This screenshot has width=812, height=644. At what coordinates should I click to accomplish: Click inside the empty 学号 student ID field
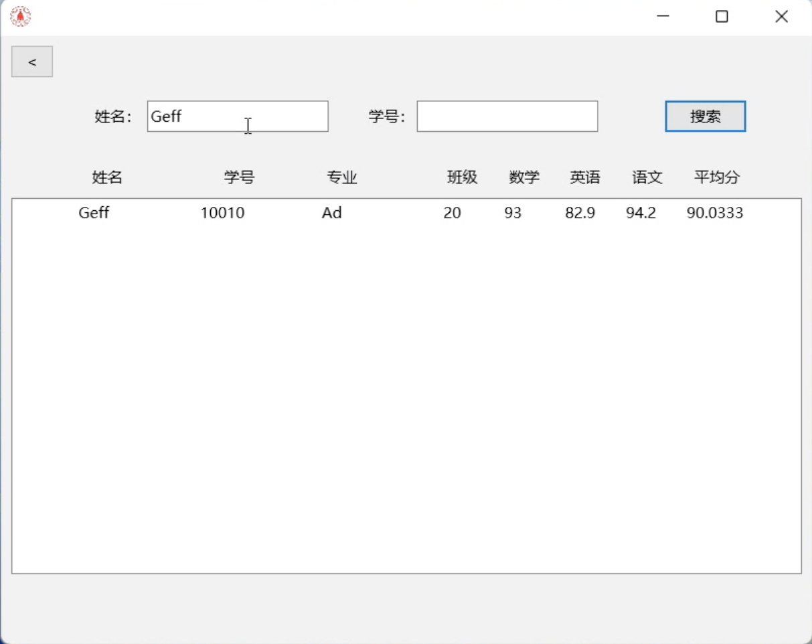click(507, 116)
